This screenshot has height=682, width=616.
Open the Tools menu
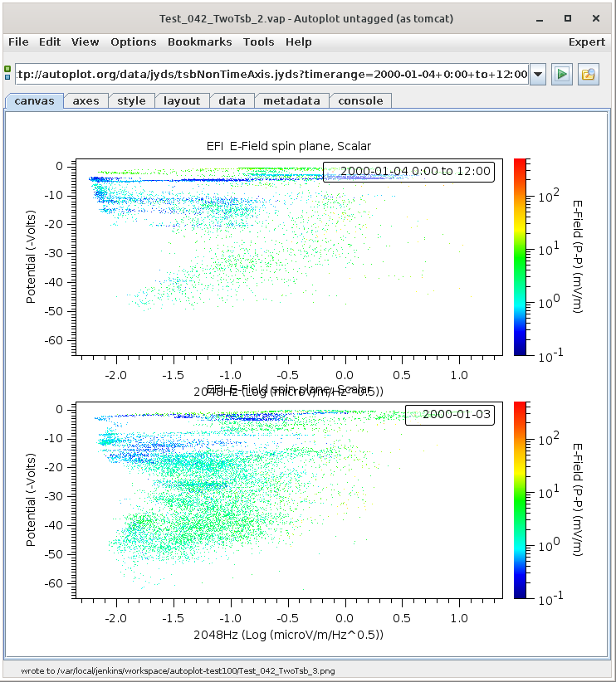[x=258, y=41]
